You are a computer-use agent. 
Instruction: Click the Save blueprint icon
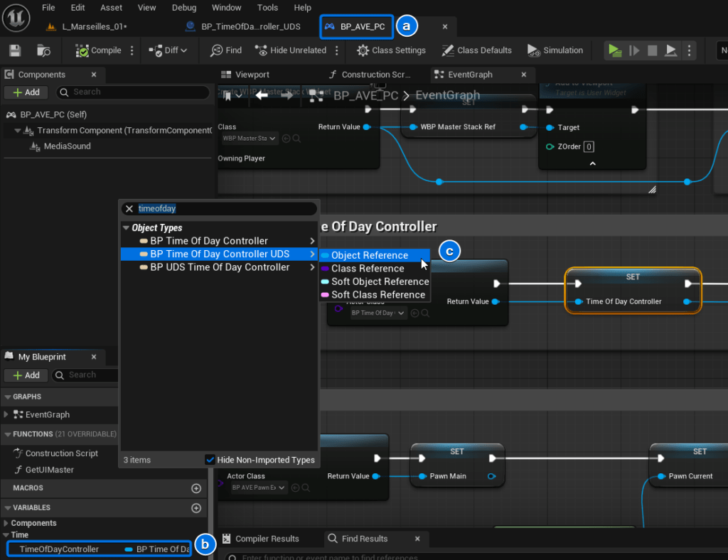[x=14, y=50]
